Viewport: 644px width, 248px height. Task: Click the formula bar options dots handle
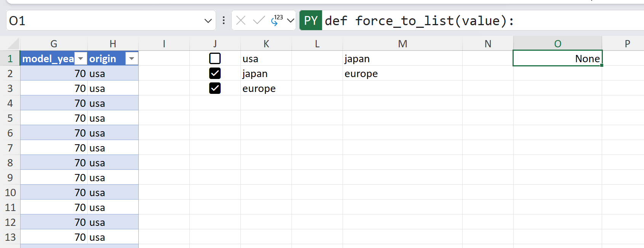click(x=224, y=20)
